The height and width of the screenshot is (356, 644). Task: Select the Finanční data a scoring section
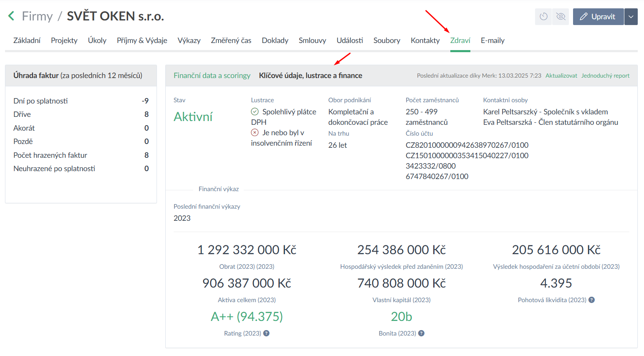[x=212, y=76]
